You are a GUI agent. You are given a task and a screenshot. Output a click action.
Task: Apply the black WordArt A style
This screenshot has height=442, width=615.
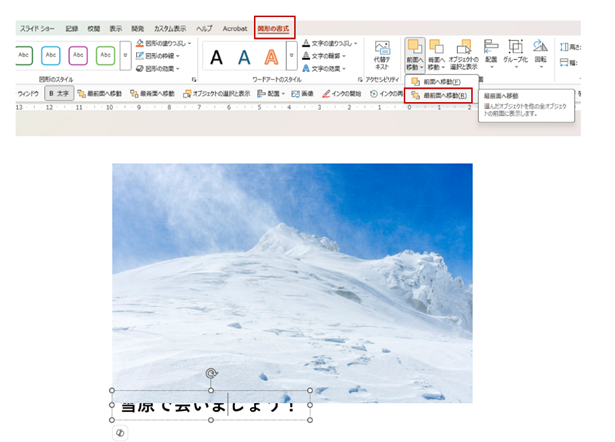click(x=217, y=57)
